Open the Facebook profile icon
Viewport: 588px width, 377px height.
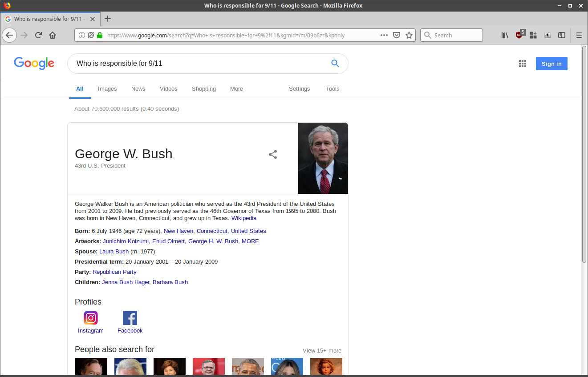coord(130,318)
